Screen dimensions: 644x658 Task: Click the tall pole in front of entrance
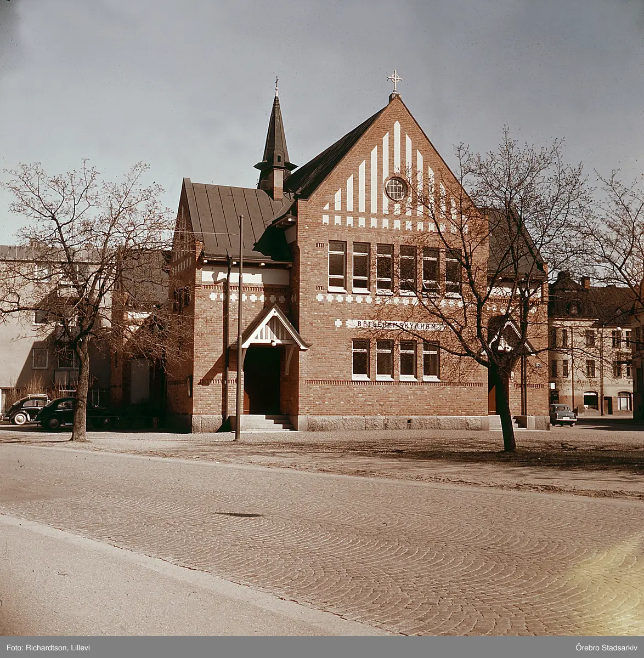[239, 329]
